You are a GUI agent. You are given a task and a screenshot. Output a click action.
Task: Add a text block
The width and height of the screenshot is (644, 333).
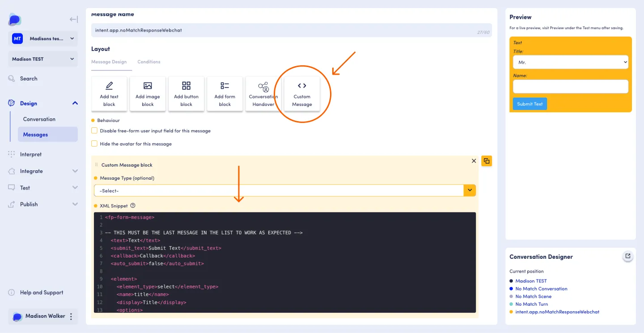[109, 94]
